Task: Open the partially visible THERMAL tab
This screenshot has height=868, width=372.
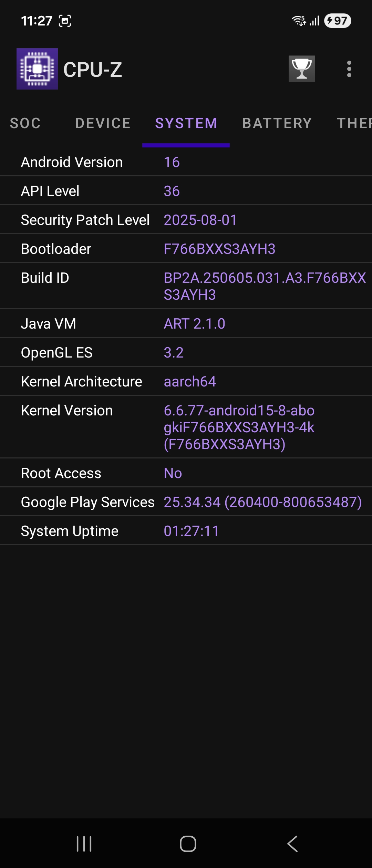Action: coord(354,123)
